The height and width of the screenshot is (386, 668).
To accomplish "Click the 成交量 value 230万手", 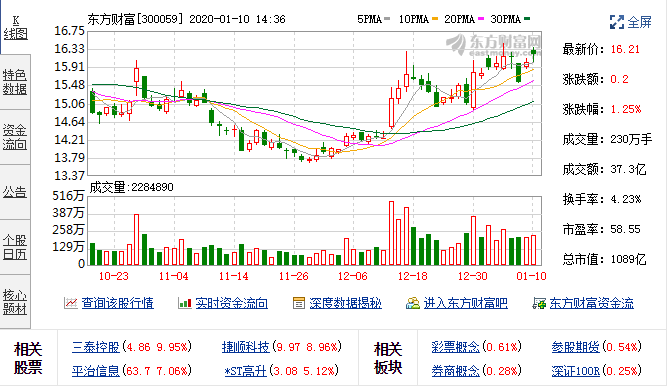I will tap(631, 139).
